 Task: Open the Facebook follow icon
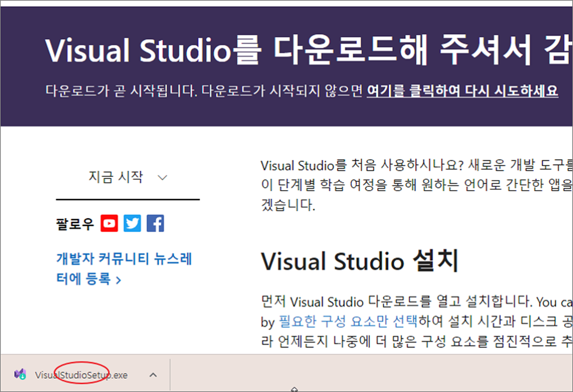[x=155, y=223]
